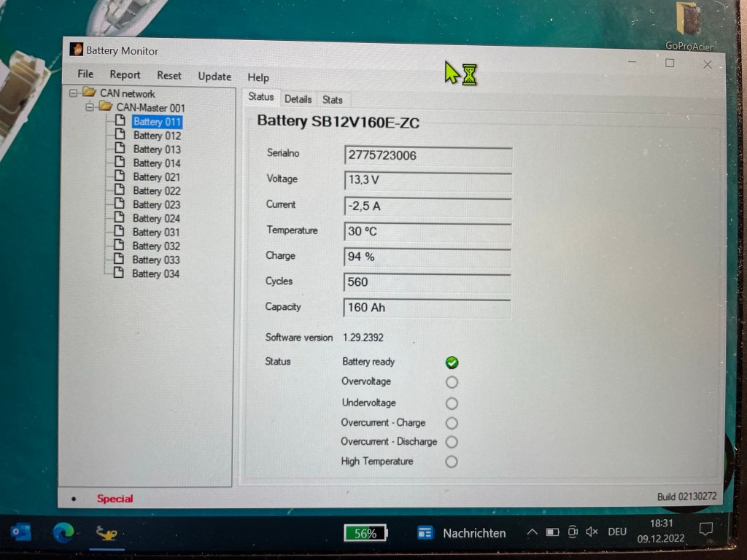747x560 pixels.
Task: Collapse the CAN network tree node
Action: [74, 93]
